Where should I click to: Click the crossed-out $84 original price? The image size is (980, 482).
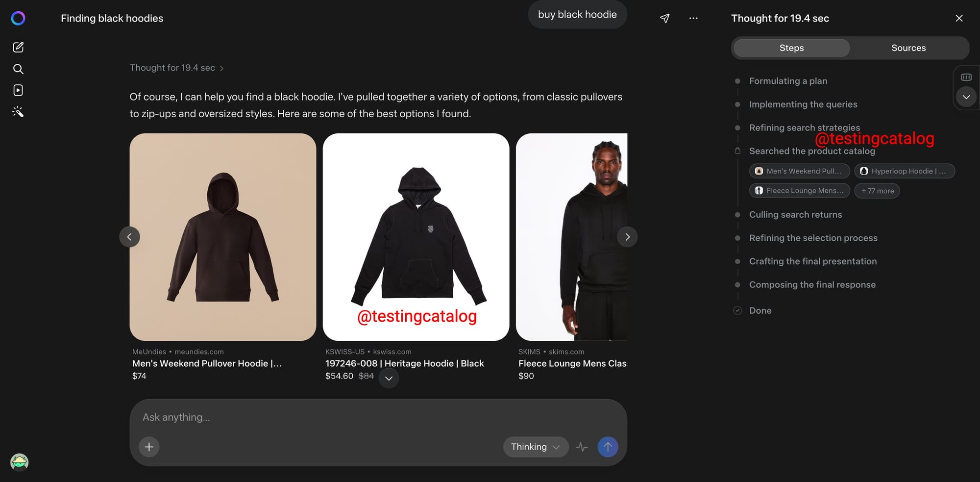(366, 376)
